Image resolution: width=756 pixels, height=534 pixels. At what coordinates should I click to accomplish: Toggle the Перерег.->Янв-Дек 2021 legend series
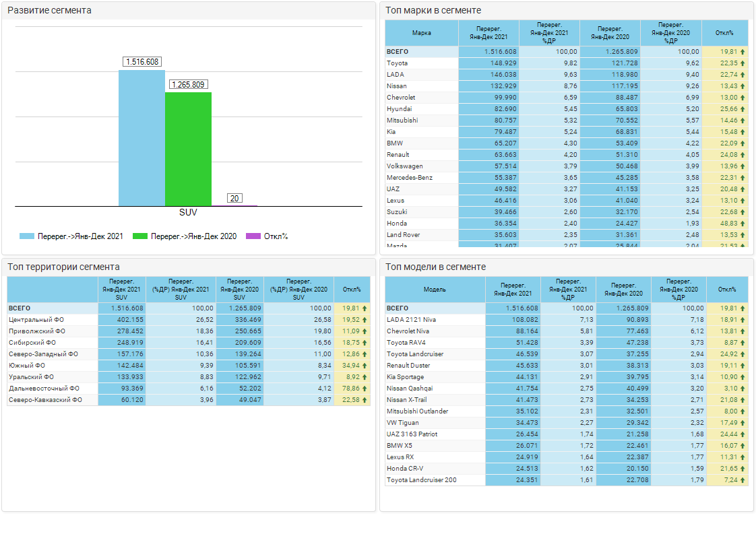(x=71, y=236)
